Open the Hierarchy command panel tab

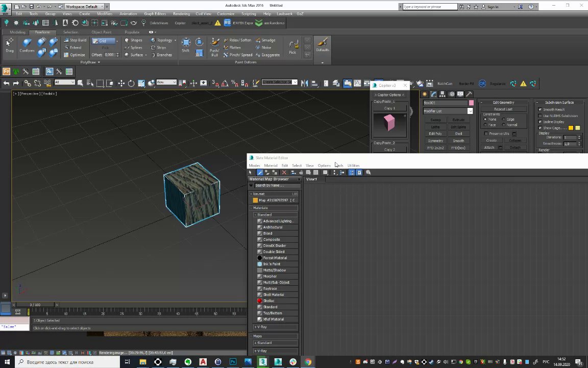point(443,94)
